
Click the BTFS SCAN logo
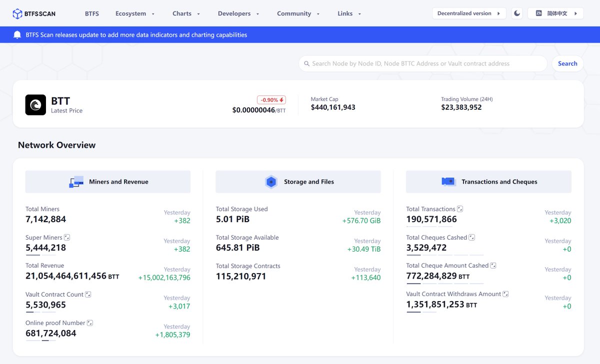tap(34, 13)
